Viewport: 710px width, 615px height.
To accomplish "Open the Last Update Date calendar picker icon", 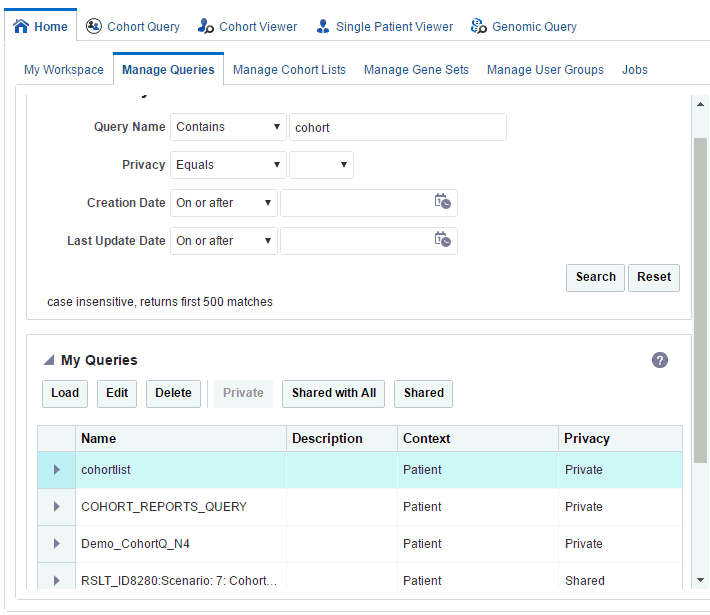I will [442, 239].
